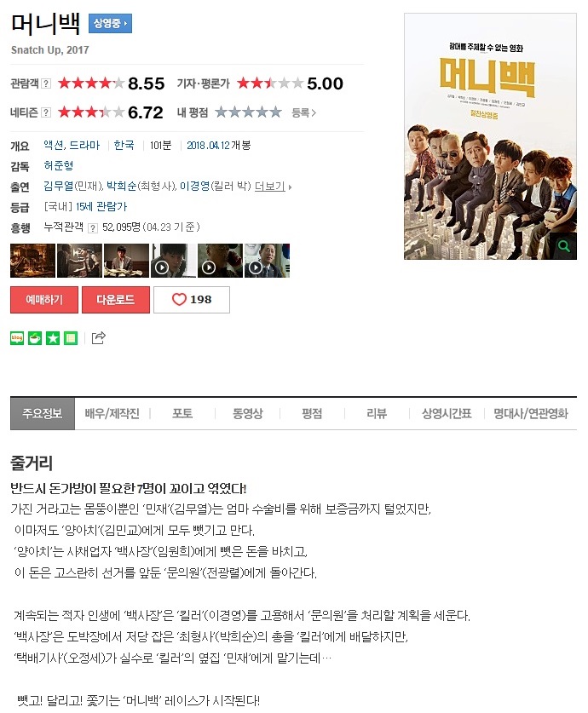Open the 상영시간표 tab
The image size is (588, 713).
point(447,413)
